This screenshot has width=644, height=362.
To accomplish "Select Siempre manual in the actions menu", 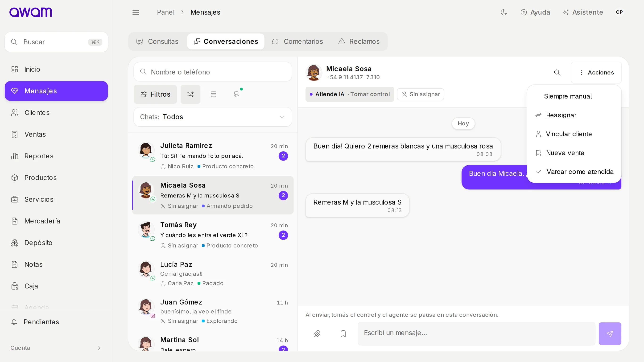I will click(574, 96).
